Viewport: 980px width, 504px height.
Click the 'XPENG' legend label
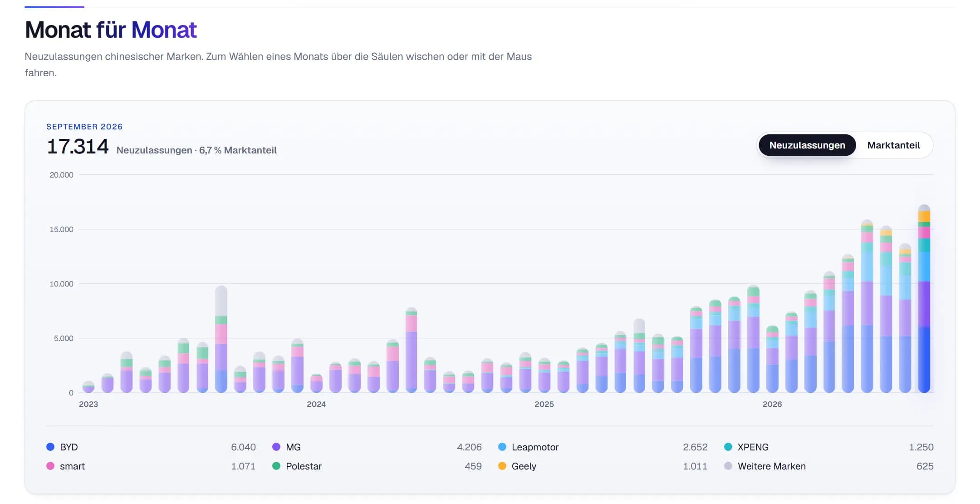(x=753, y=447)
